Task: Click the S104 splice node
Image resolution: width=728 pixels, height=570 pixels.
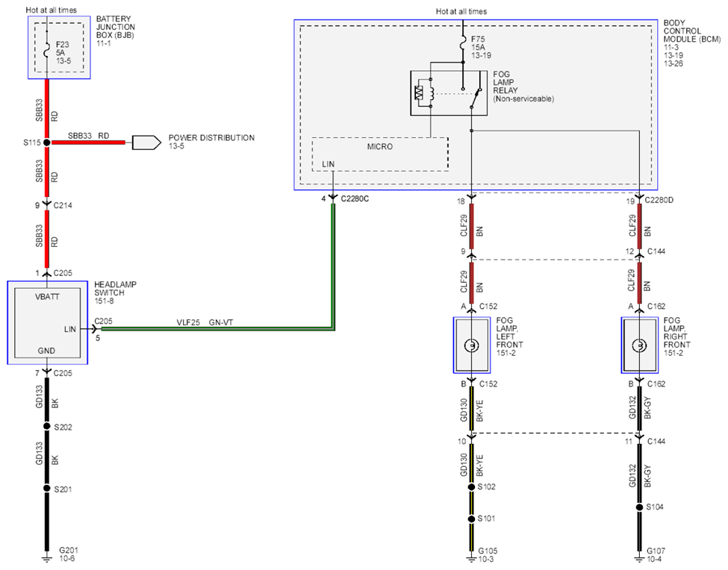Action: click(x=640, y=507)
